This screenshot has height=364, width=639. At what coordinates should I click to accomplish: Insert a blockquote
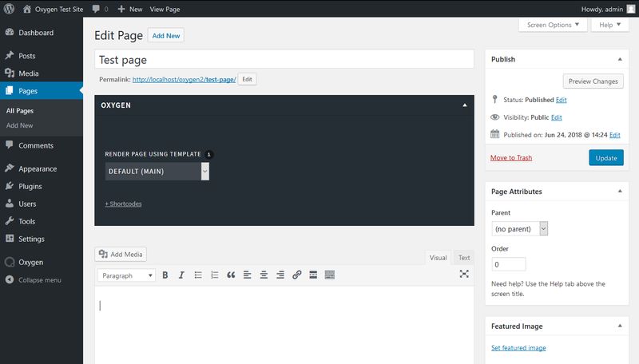[231, 275]
